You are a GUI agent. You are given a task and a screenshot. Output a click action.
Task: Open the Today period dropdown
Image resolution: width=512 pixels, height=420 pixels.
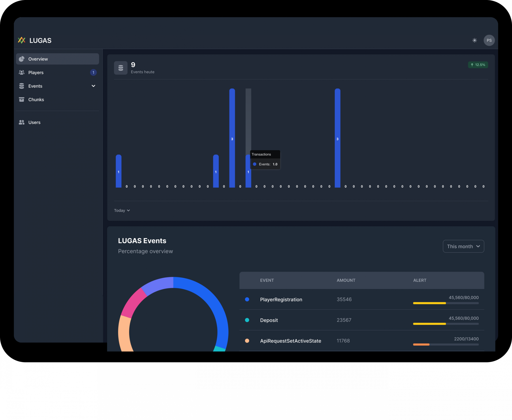(x=122, y=210)
